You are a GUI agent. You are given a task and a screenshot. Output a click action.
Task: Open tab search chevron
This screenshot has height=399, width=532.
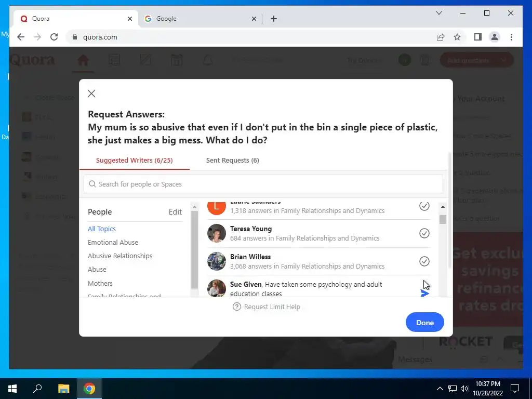[x=438, y=13]
